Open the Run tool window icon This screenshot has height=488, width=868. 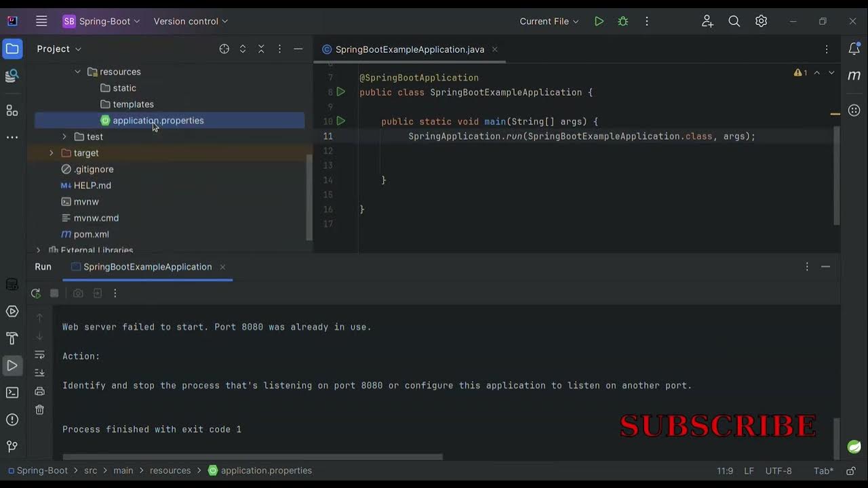(12, 365)
